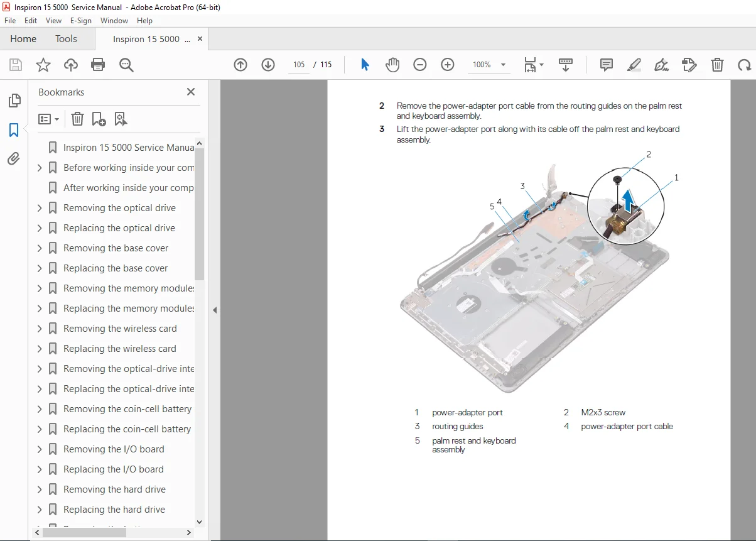
Task: Open the View menu
Action: point(53,20)
